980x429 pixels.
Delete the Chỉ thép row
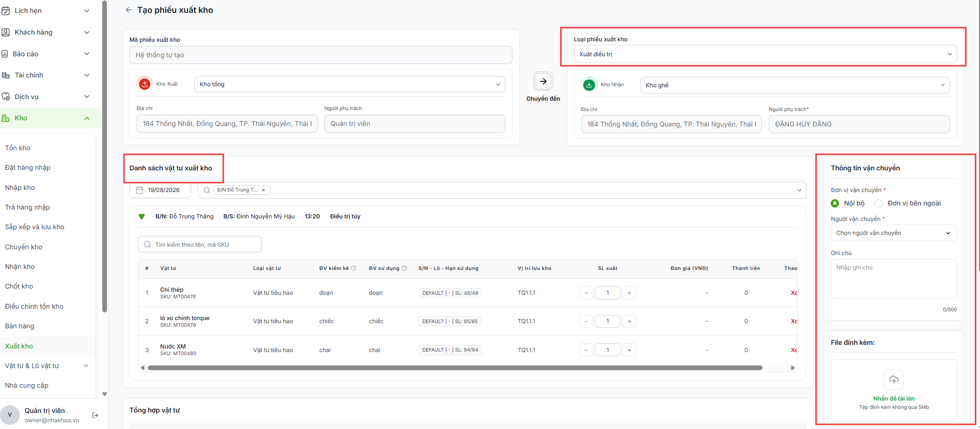point(794,293)
